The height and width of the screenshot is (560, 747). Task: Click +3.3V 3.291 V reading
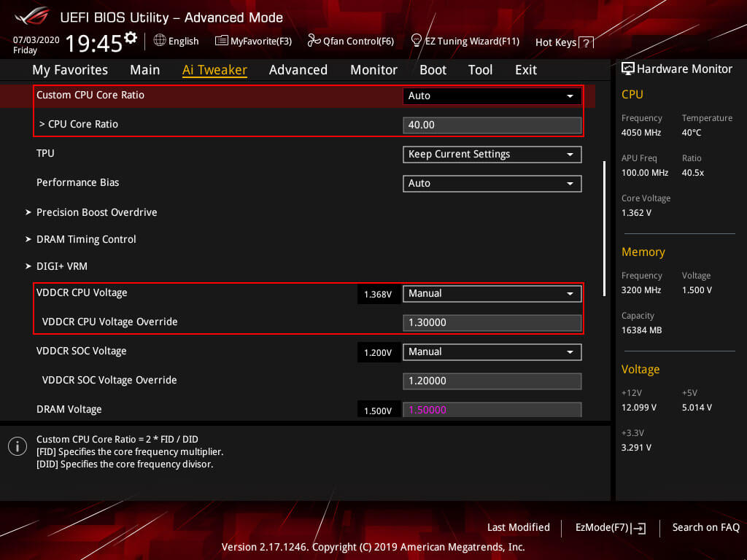click(x=636, y=448)
